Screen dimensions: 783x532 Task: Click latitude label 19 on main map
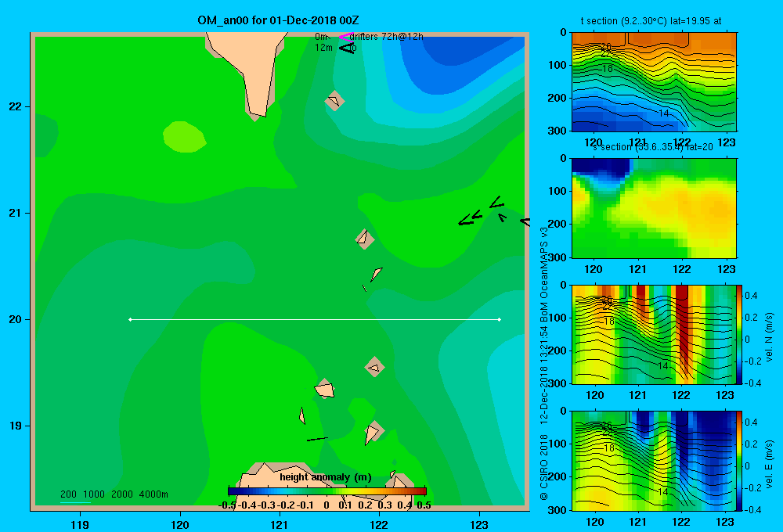coord(16,426)
